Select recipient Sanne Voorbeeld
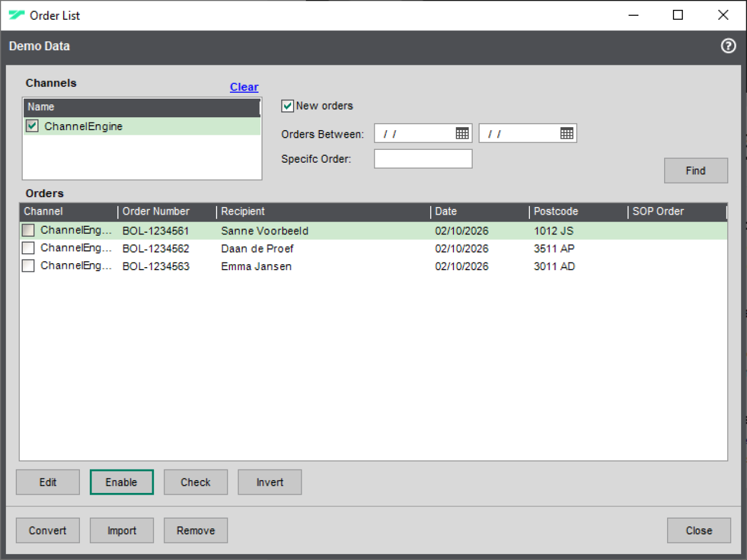This screenshot has width=747, height=560. tap(264, 231)
